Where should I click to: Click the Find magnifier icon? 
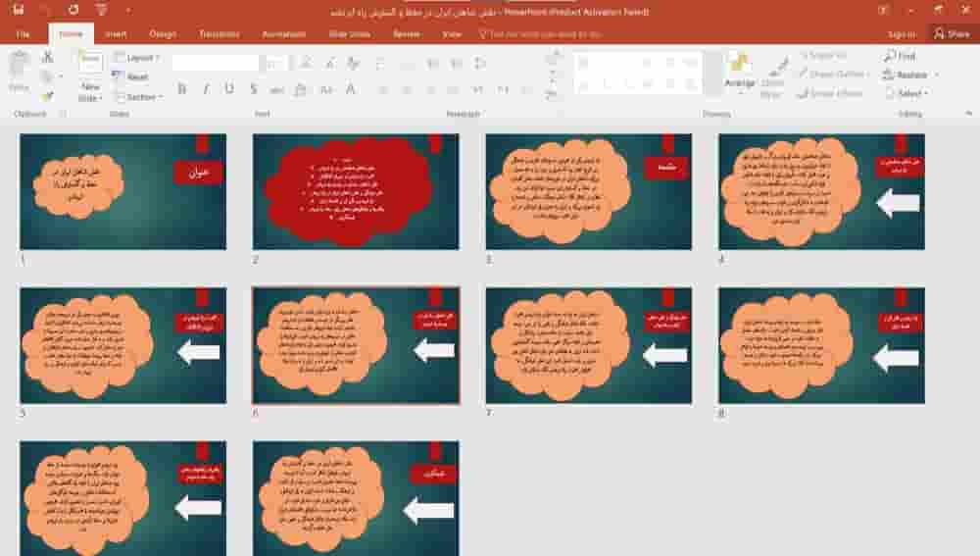tap(890, 57)
